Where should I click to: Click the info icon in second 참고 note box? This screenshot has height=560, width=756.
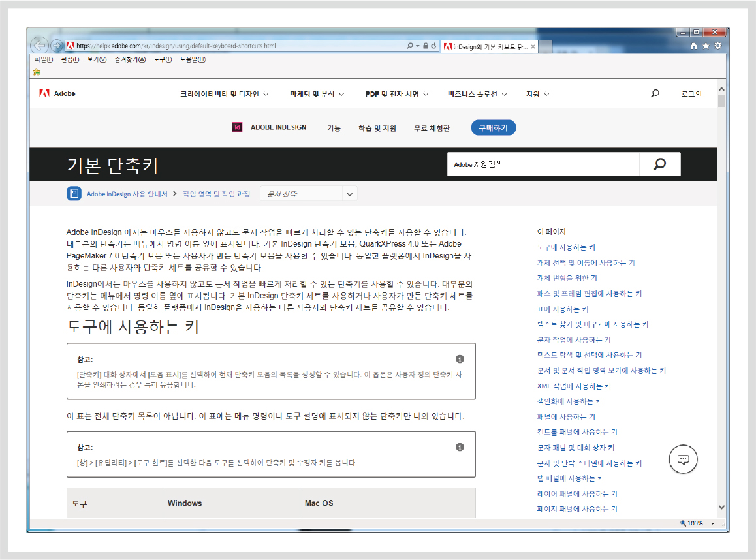coord(460,447)
